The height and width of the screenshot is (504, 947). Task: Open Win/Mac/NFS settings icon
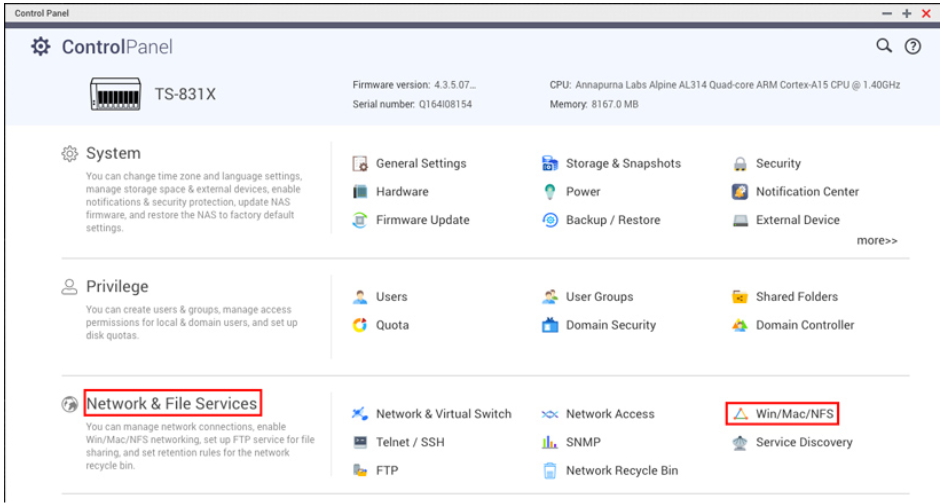(740, 414)
